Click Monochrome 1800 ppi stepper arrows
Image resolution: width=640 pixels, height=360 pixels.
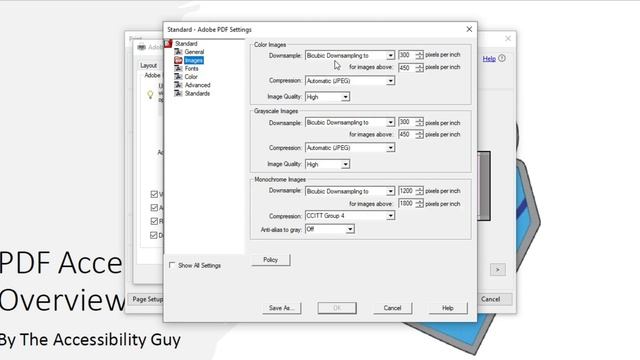tap(419, 203)
